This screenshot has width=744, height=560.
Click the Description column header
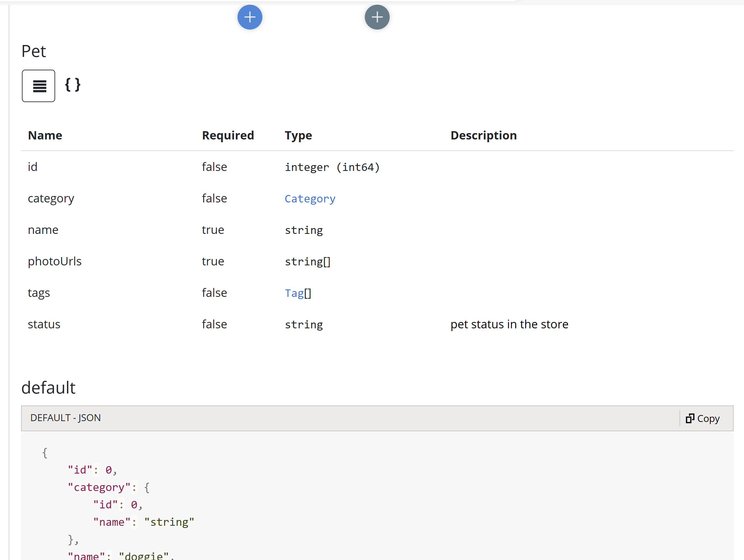point(483,135)
